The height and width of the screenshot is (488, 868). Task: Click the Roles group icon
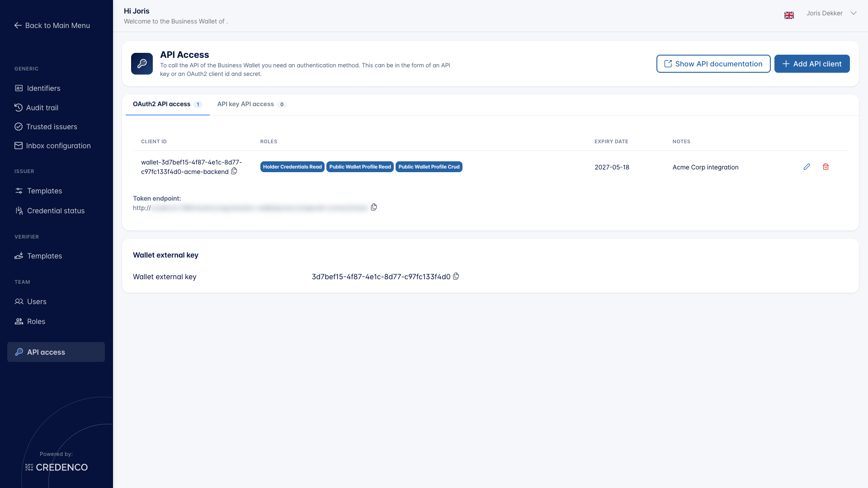pos(19,321)
